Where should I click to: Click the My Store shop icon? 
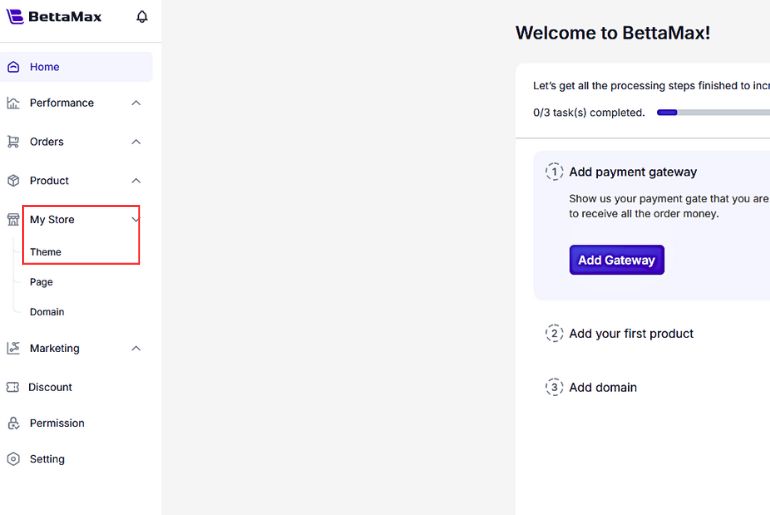pyautogui.click(x=13, y=220)
